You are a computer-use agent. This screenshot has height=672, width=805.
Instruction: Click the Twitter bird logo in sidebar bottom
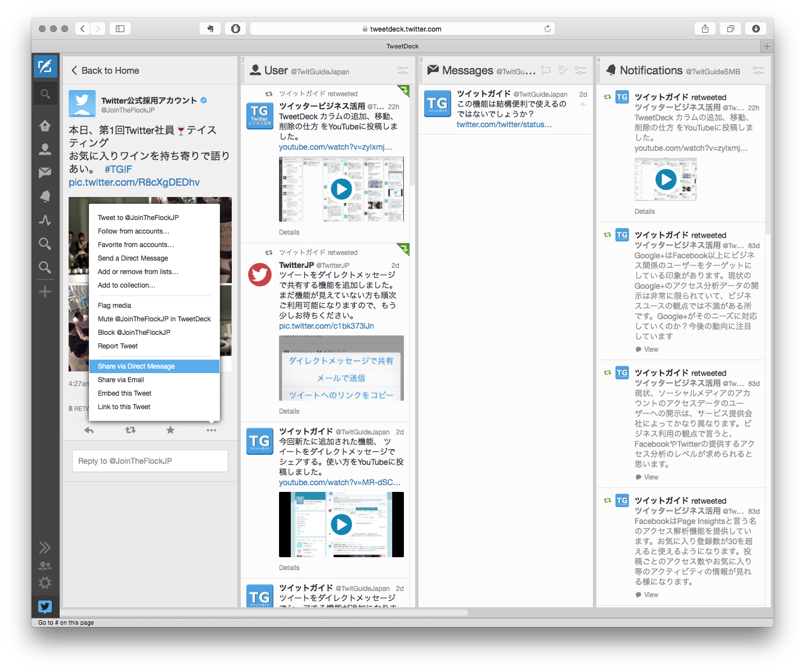coord(45,606)
